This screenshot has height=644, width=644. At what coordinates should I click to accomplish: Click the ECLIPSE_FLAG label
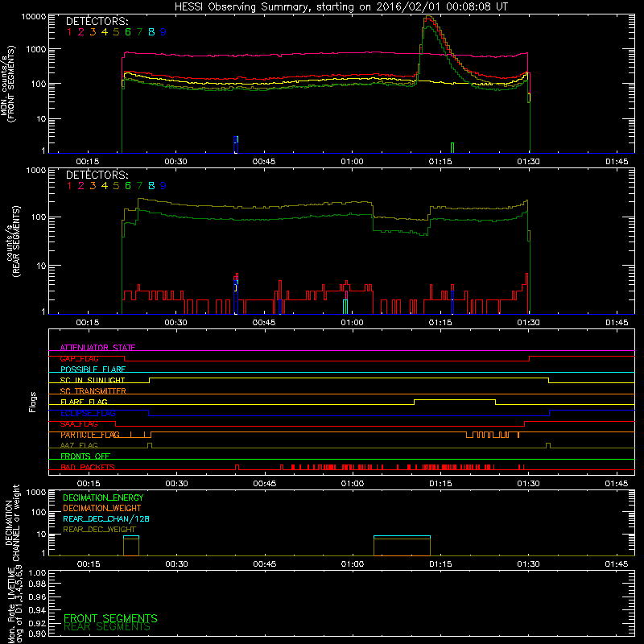point(88,413)
